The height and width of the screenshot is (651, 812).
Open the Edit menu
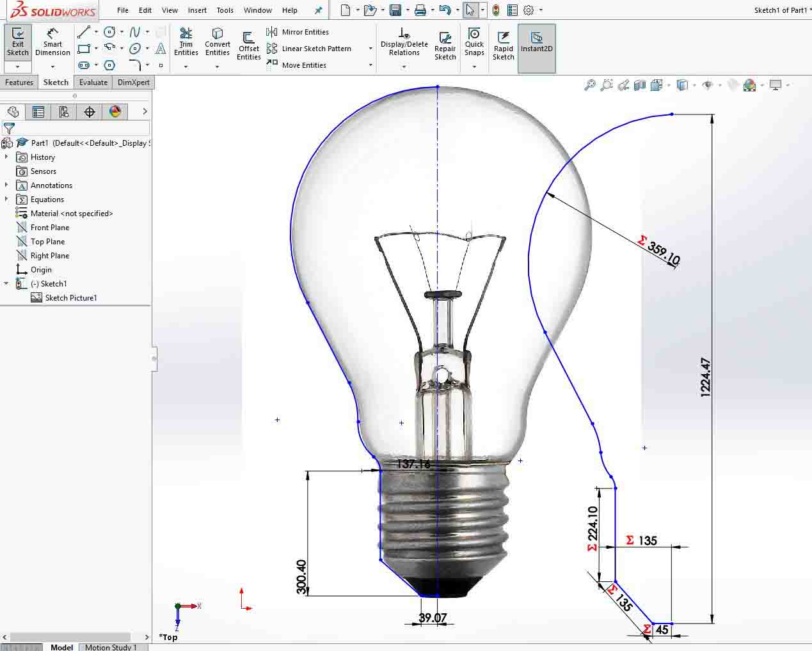pyautogui.click(x=145, y=10)
